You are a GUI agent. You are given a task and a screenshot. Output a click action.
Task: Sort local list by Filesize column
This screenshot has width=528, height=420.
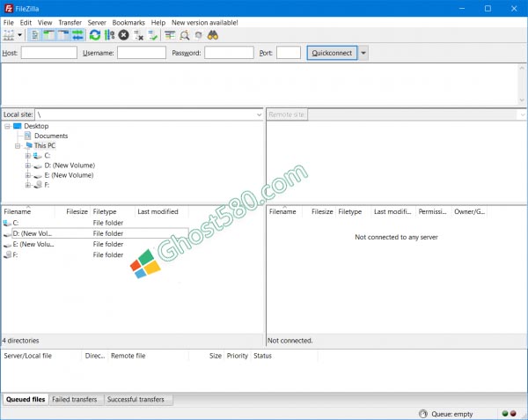[72, 212]
